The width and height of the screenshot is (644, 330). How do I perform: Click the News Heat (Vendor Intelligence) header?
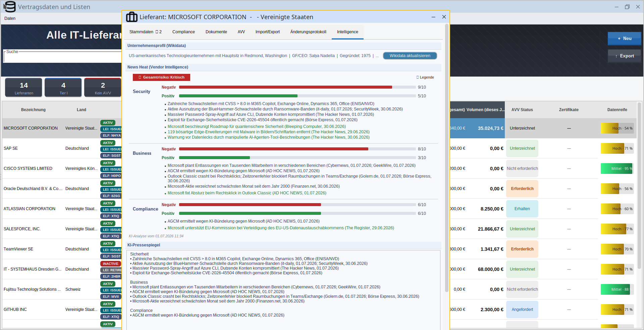click(284, 67)
